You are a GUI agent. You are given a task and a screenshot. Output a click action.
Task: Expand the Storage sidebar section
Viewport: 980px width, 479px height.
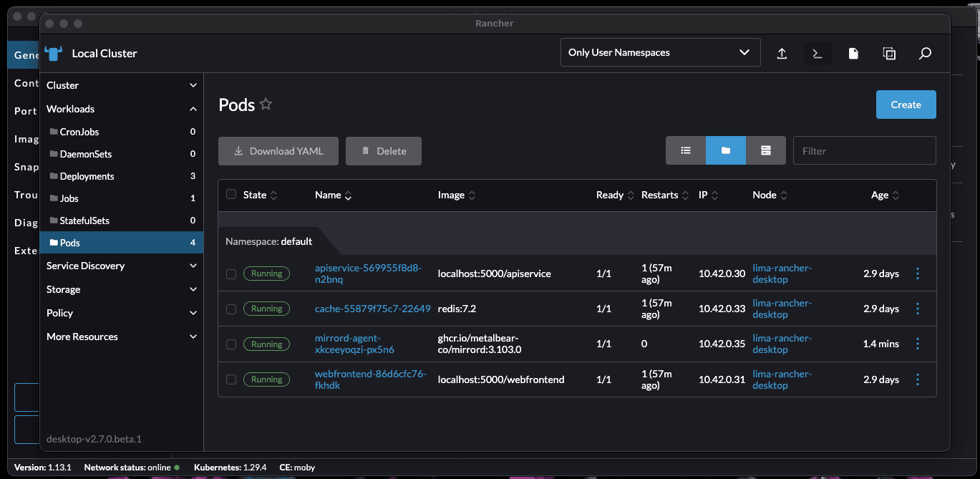122,289
